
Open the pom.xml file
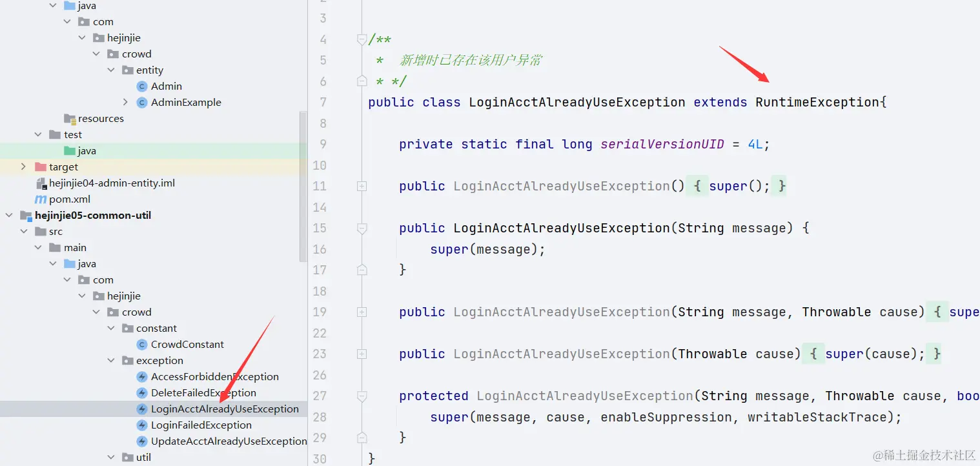[x=70, y=199]
